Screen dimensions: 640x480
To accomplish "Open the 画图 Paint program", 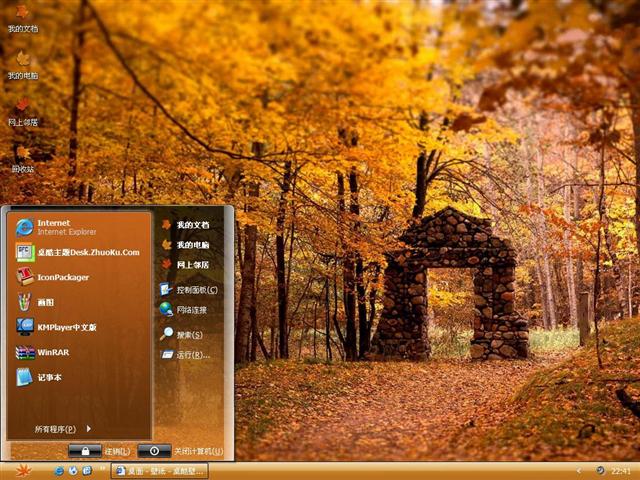I will pos(45,302).
